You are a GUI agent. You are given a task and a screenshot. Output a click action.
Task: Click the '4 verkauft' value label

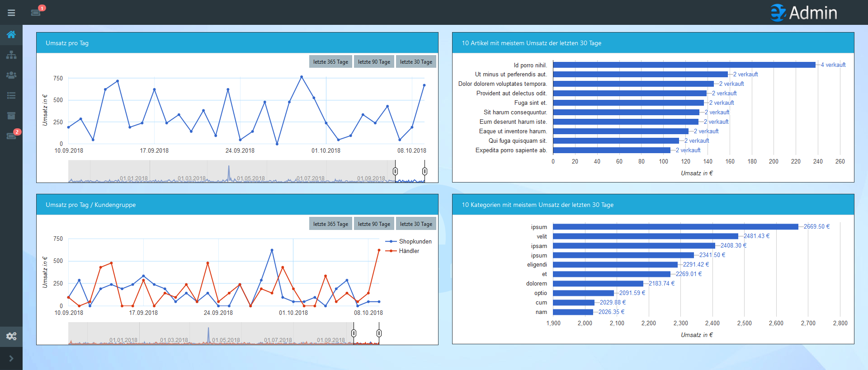(833, 65)
